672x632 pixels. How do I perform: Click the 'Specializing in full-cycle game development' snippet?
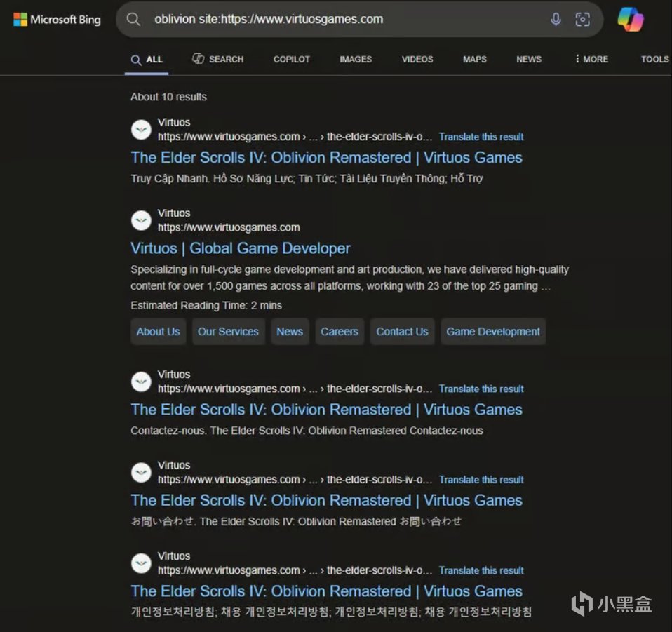coord(350,278)
